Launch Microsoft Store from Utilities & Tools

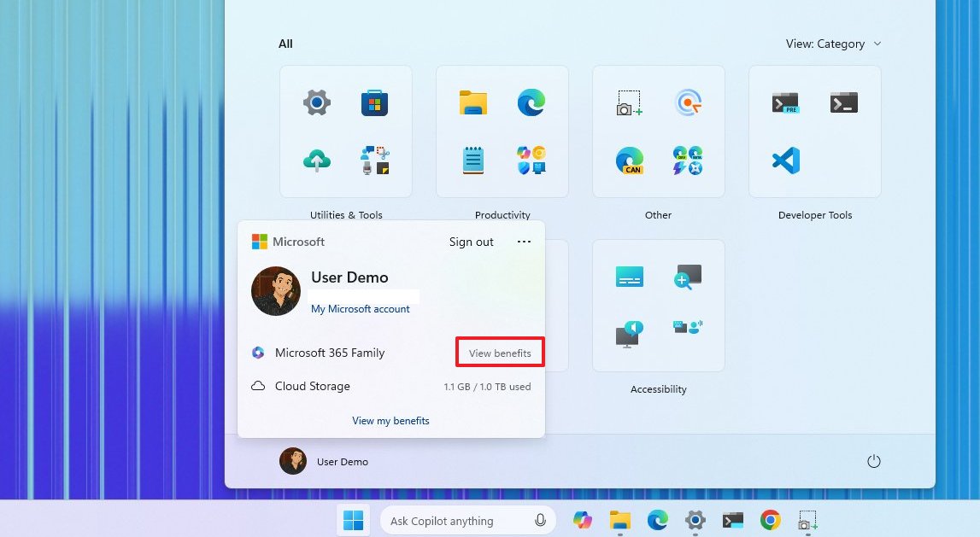(x=374, y=102)
